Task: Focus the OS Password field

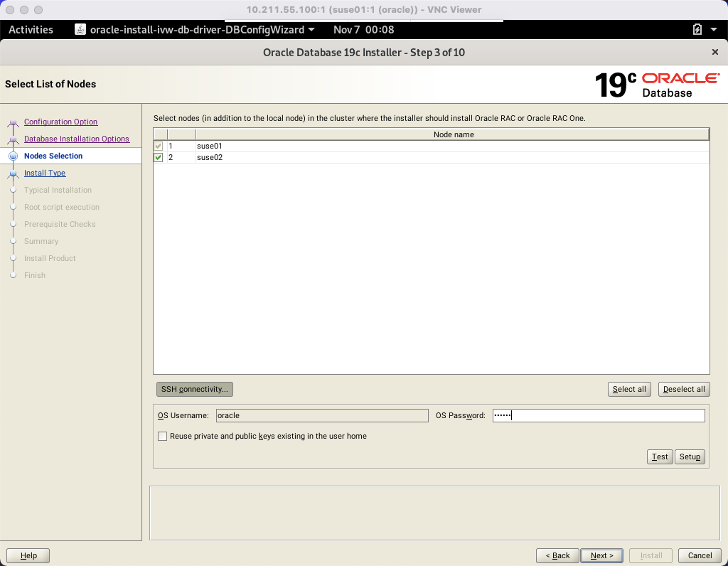Action: coord(599,415)
